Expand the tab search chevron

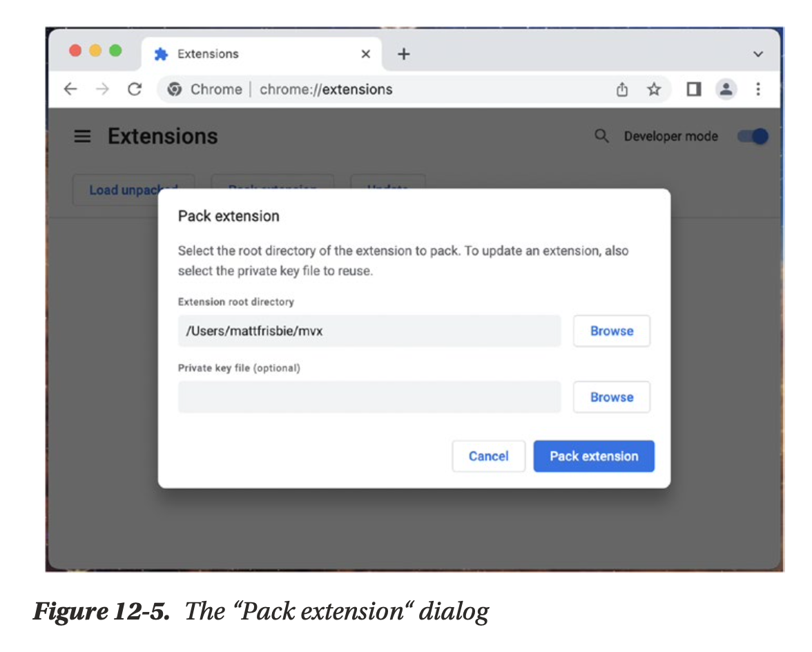(758, 54)
